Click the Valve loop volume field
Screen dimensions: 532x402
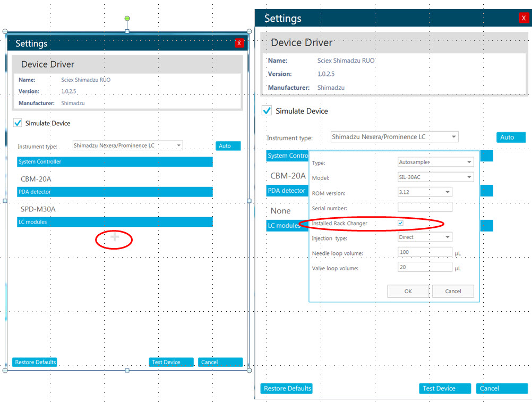[425, 267]
